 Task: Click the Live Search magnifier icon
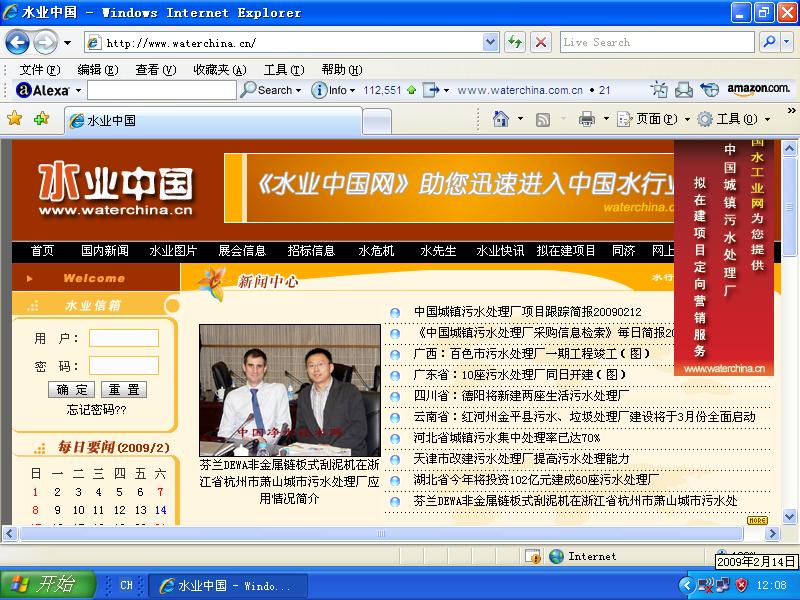pyautogui.click(x=769, y=43)
